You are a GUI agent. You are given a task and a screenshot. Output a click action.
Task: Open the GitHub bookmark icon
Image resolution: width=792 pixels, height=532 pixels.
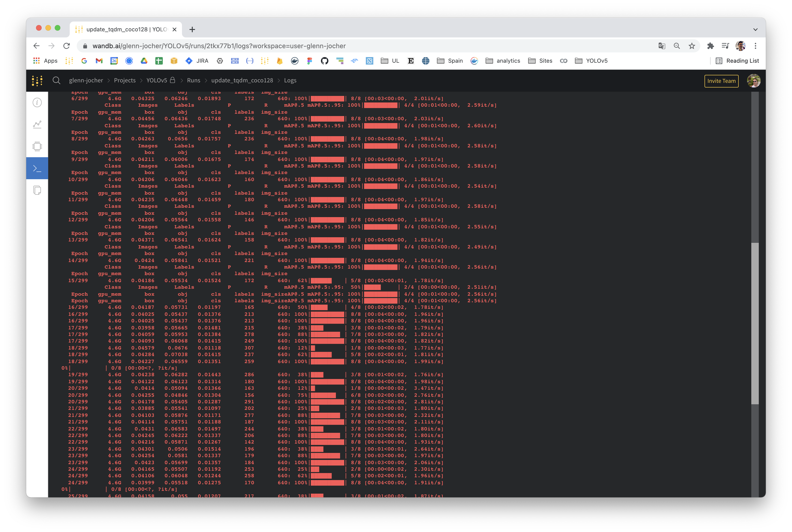coord(324,61)
